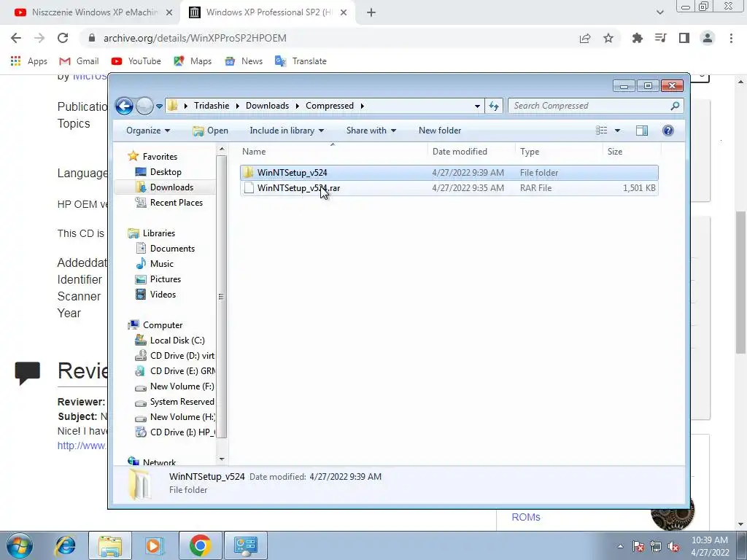
Task: Bookmark this page star icon
Action: pos(608,38)
